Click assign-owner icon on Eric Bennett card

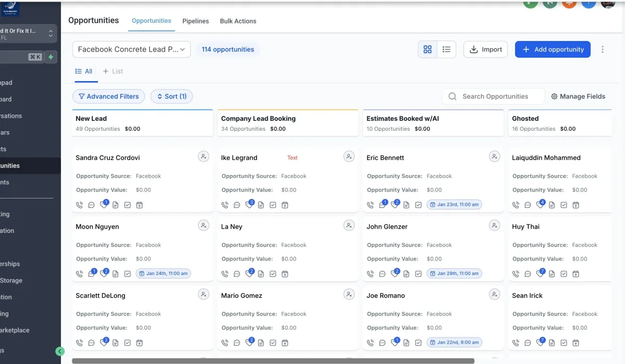[494, 157]
